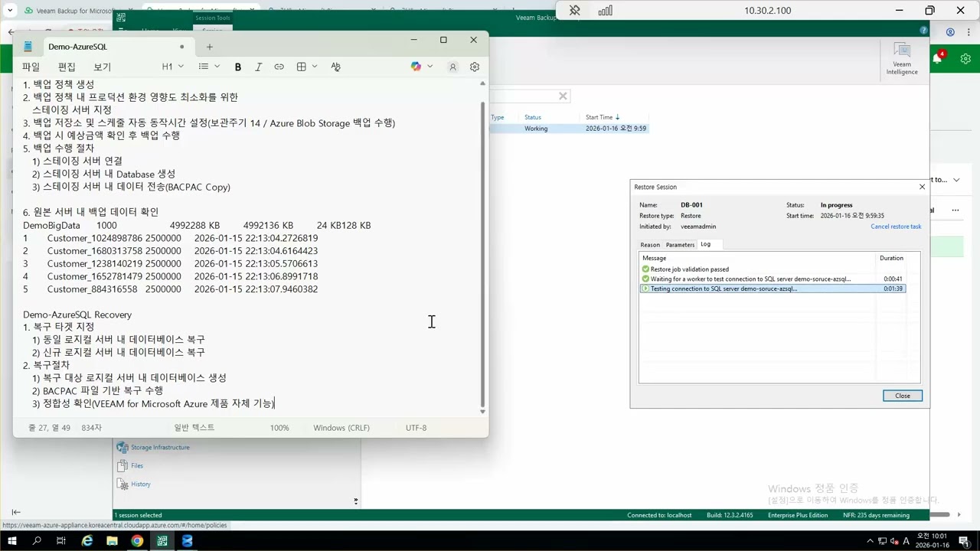The image size is (980, 551).
Task: Open the browser profile icon
Action: pos(950,32)
